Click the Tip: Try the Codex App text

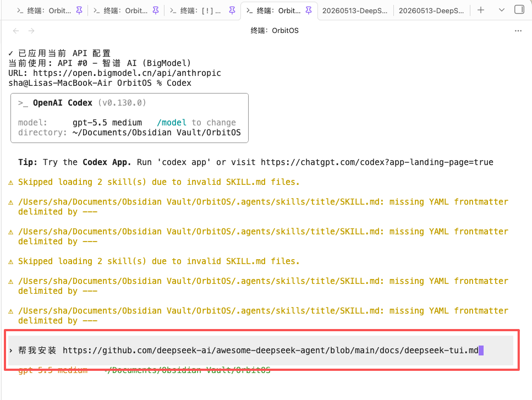click(75, 162)
